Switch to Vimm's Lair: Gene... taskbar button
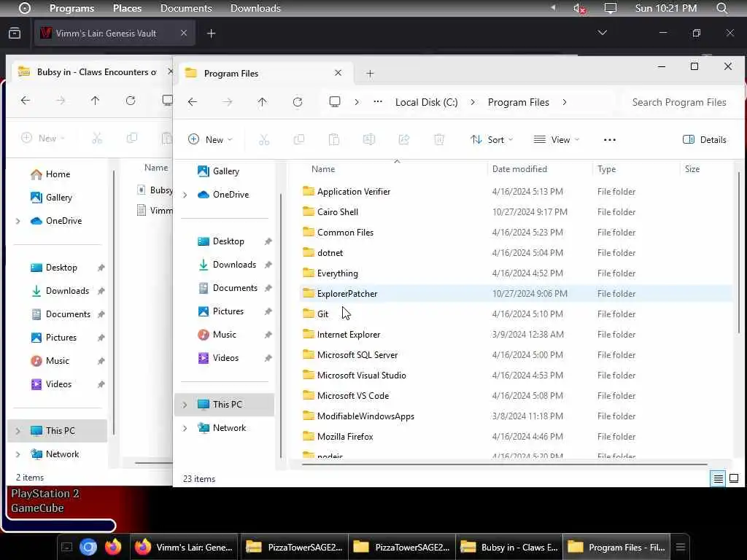This screenshot has width=747, height=560. [184, 547]
